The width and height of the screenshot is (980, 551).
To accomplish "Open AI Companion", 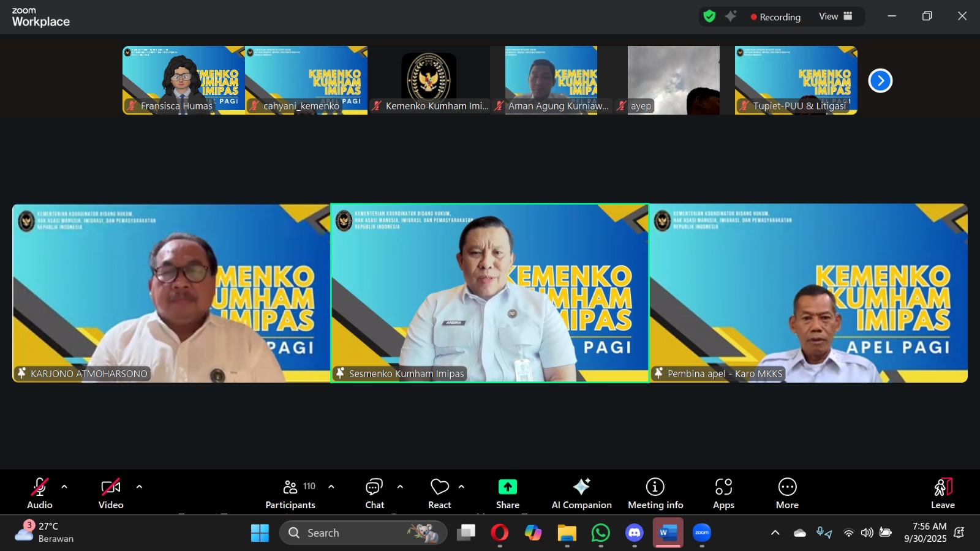I will (x=581, y=493).
